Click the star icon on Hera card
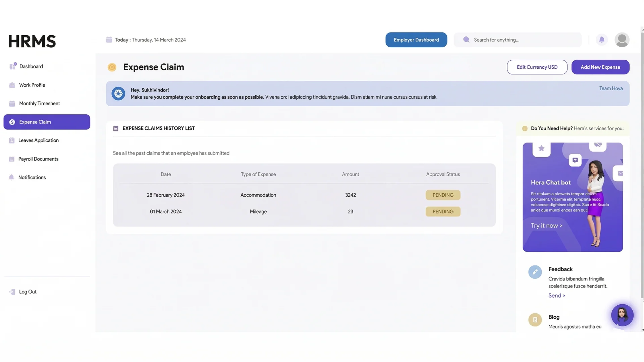This screenshot has width=644, height=362. pyautogui.click(x=541, y=148)
